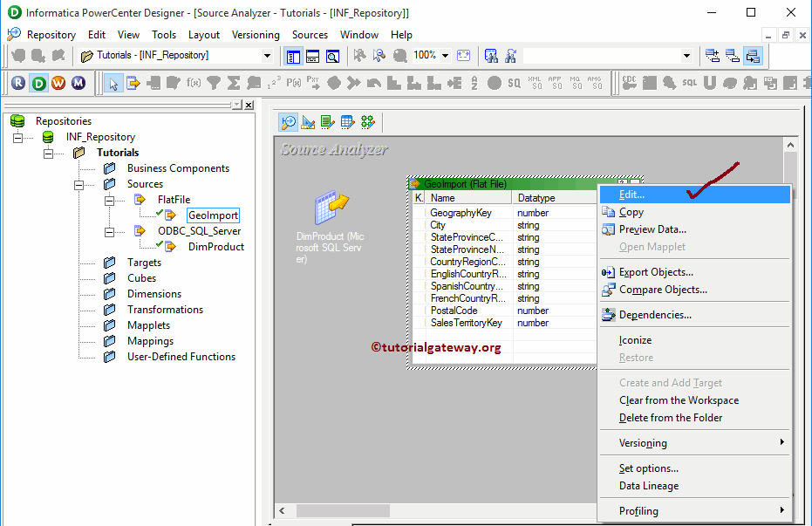Open the empty search combo box dropdown
Viewport: 812px width, 526px height.
(686, 56)
